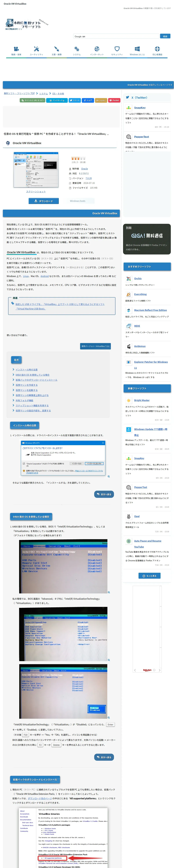174x868 pixels.
Task: Jump to 仮想マシンを作成する
Action: [x=27, y=385]
